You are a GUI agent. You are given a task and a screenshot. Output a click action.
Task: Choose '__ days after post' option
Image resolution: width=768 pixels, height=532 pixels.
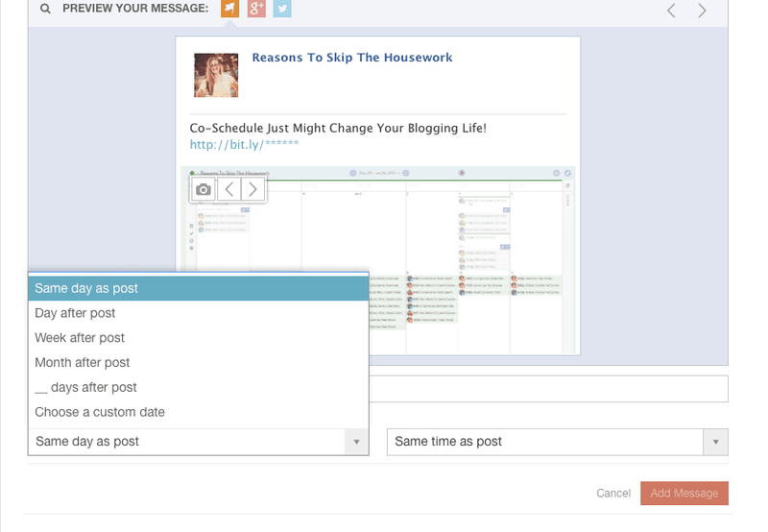(199, 387)
